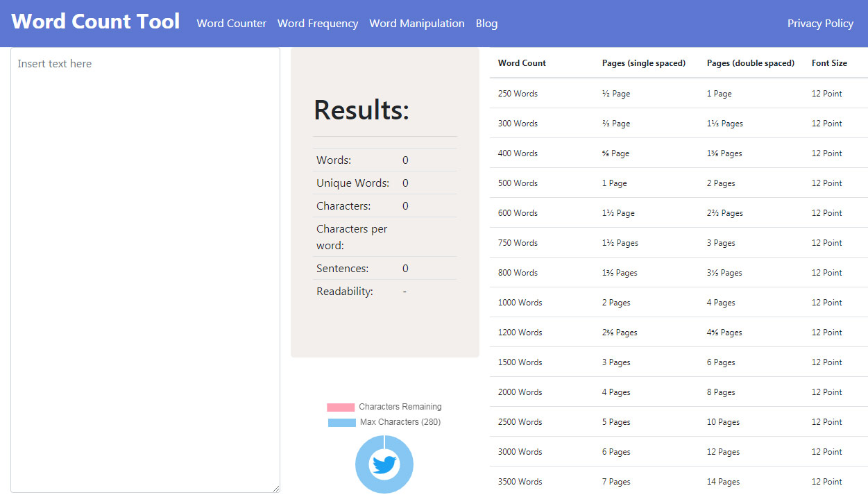Open the Word Frequency page
This screenshot has width=868, height=504.
tap(318, 24)
